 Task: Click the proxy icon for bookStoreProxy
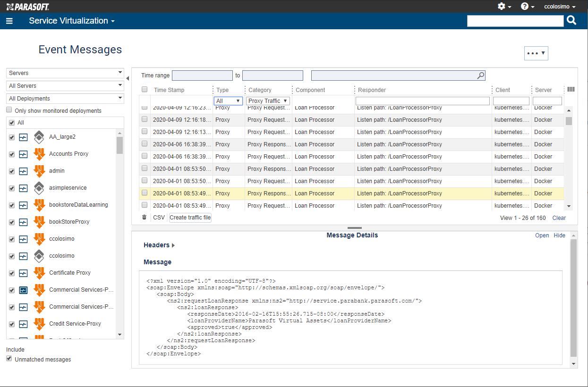point(39,222)
